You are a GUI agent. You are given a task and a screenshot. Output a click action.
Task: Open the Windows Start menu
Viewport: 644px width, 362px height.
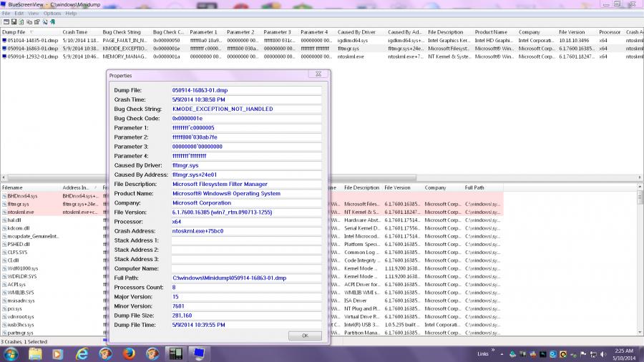click(x=12, y=353)
